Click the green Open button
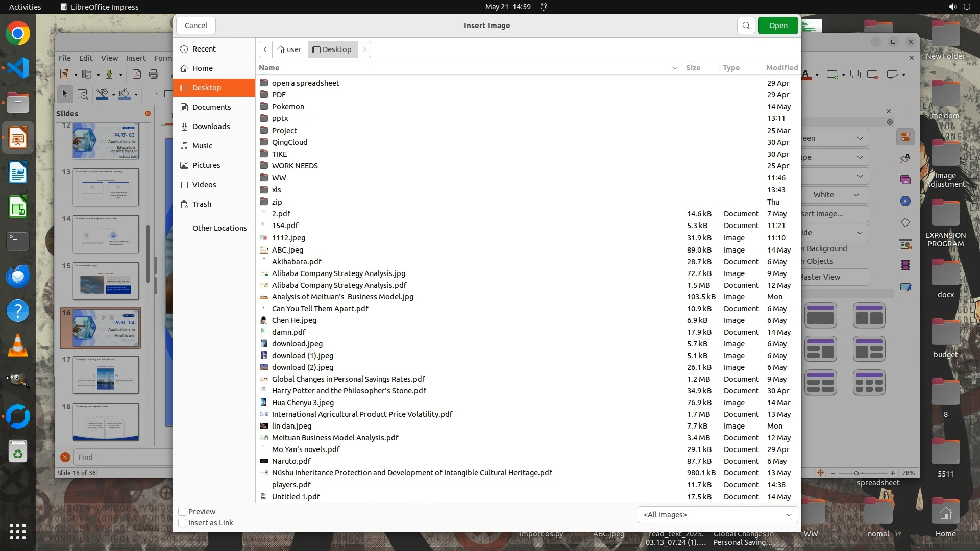The width and height of the screenshot is (980, 551). 778,26
